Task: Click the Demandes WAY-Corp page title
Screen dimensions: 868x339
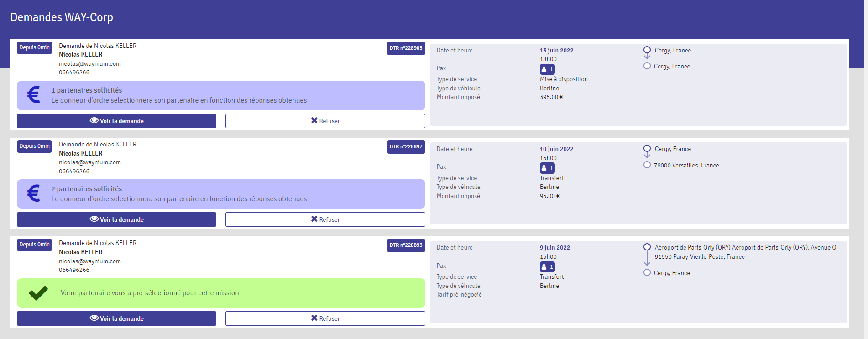Action: tap(62, 17)
